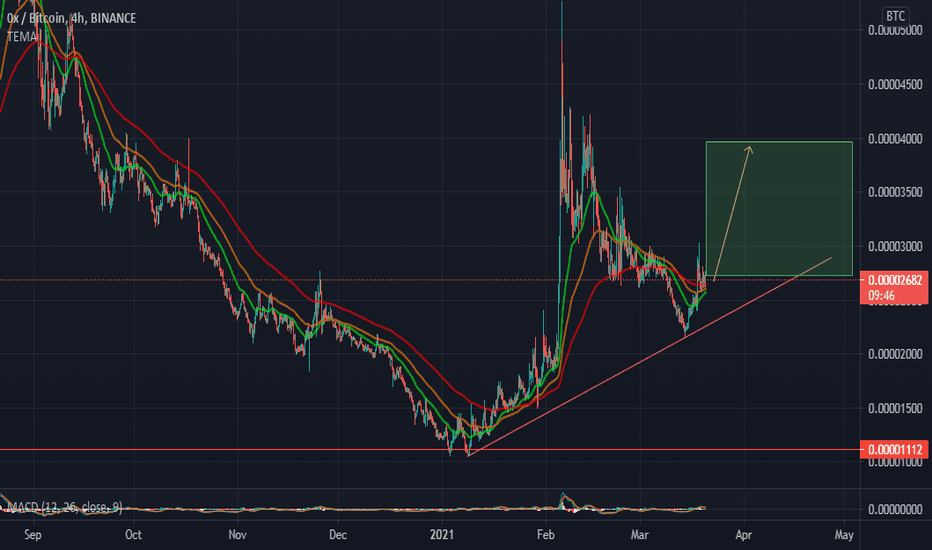Open the MACD (12, 26, close, 9) indicator legend
Image resolution: width=932 pixels, height=550 pixels.
64,507
